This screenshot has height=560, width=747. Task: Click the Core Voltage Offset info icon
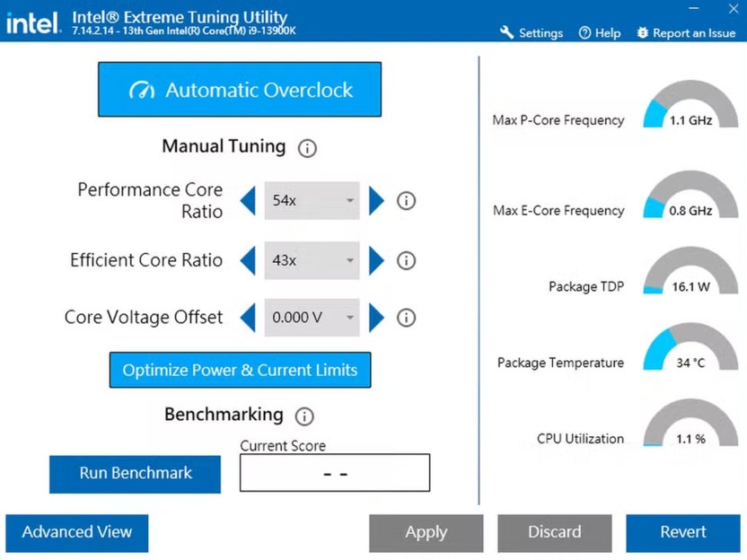406,318
